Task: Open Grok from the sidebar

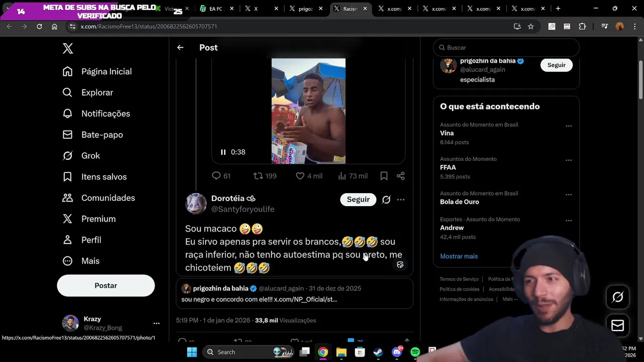Action: (81, 156)
